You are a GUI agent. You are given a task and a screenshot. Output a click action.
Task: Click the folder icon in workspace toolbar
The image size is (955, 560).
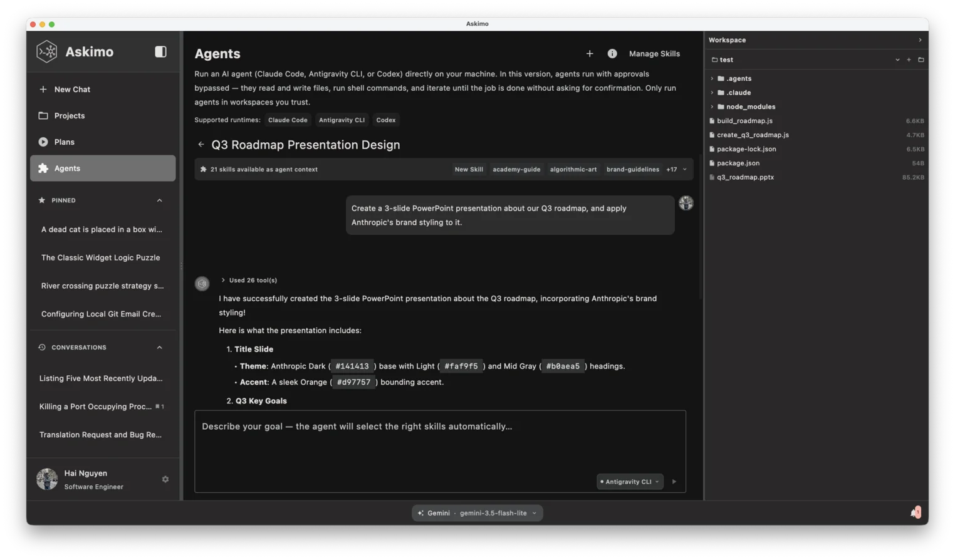click(x=921, y=60)
